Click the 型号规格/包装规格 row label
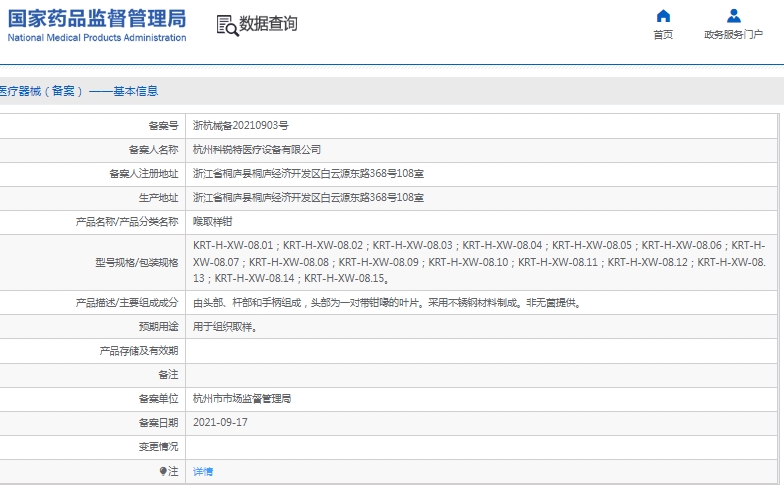The width and height of the screenshot is (784, 485). click(137, 262)
